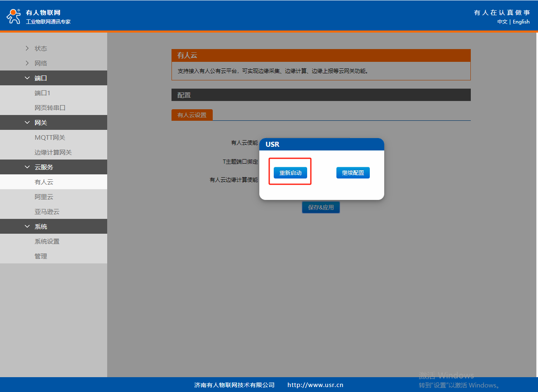Switch language to English
This screenshot has height=392, width=538.
tap(521, 22)
